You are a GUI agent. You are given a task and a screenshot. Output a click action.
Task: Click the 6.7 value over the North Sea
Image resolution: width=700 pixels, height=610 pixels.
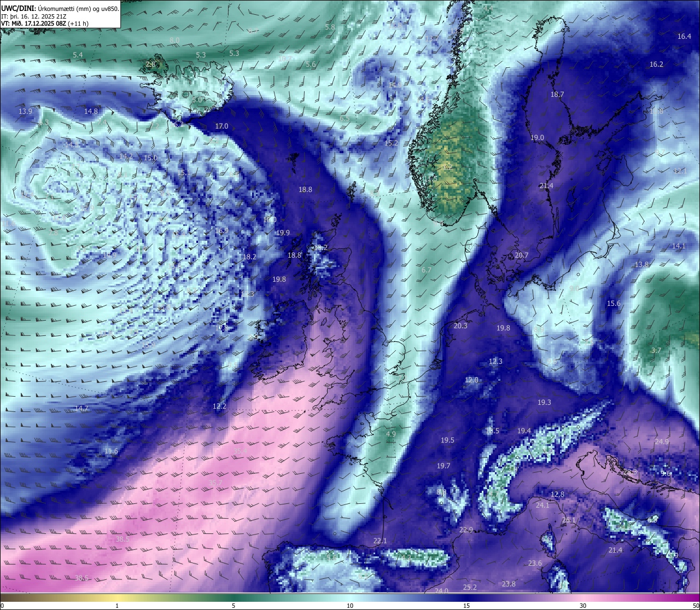click(426, 270)
